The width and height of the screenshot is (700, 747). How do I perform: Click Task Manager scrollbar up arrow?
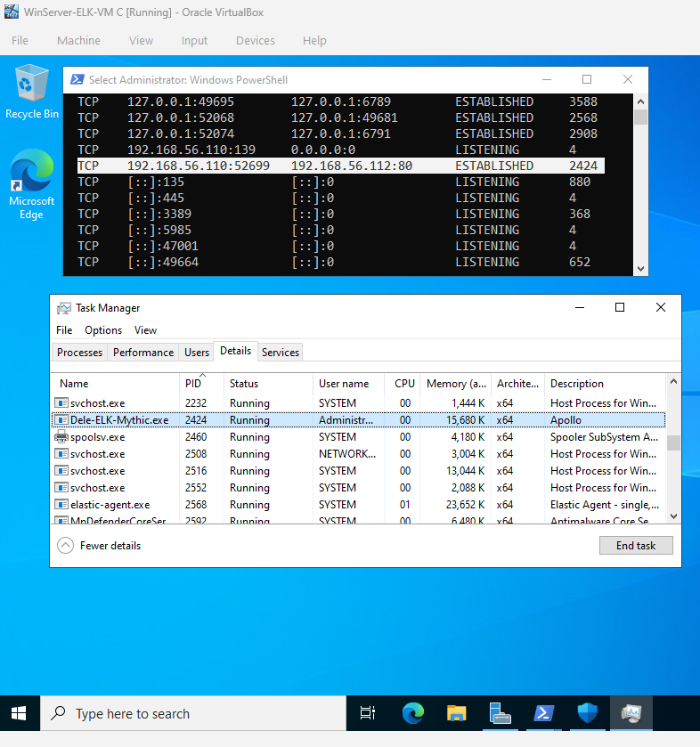(x=673, y=381)
